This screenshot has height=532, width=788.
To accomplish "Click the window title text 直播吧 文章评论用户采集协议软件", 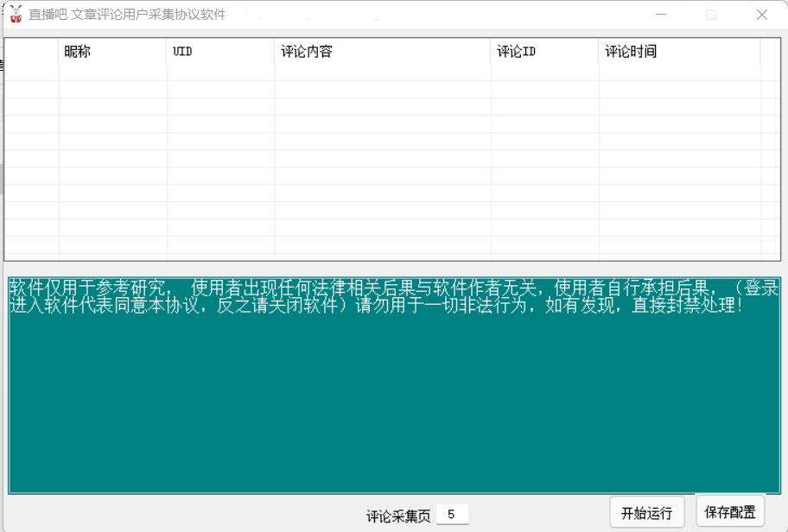I will point(126,15).
